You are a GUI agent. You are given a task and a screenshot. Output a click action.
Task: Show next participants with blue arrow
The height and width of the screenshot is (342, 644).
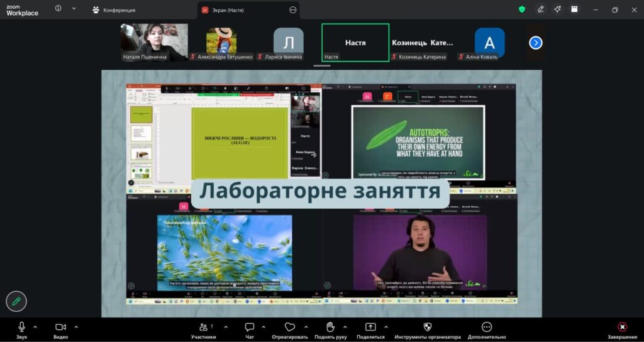pyautogui.click(x=536, y=43)
